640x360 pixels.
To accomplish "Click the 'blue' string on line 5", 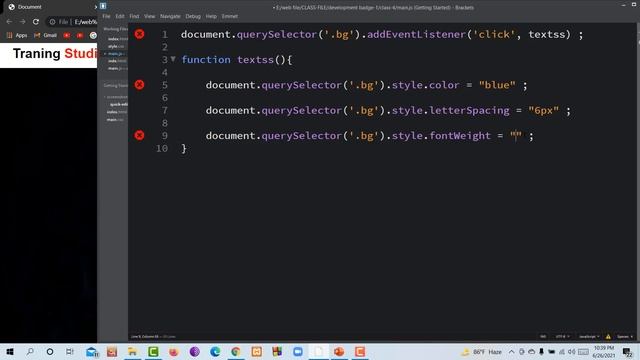I will point(497,85).
